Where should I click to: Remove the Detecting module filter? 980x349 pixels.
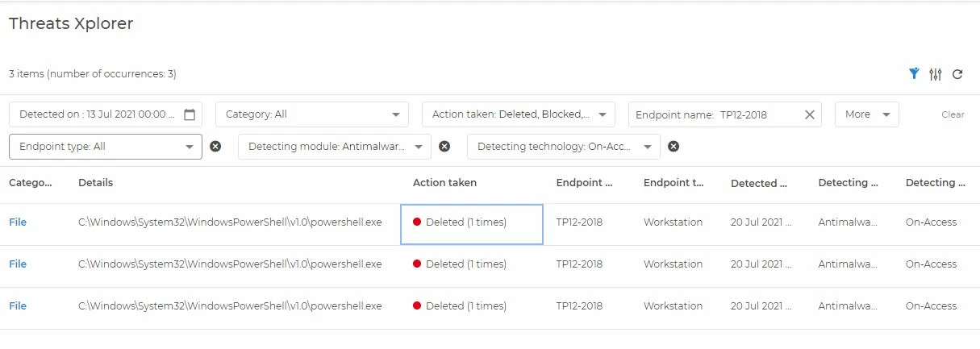click(444, 147)
